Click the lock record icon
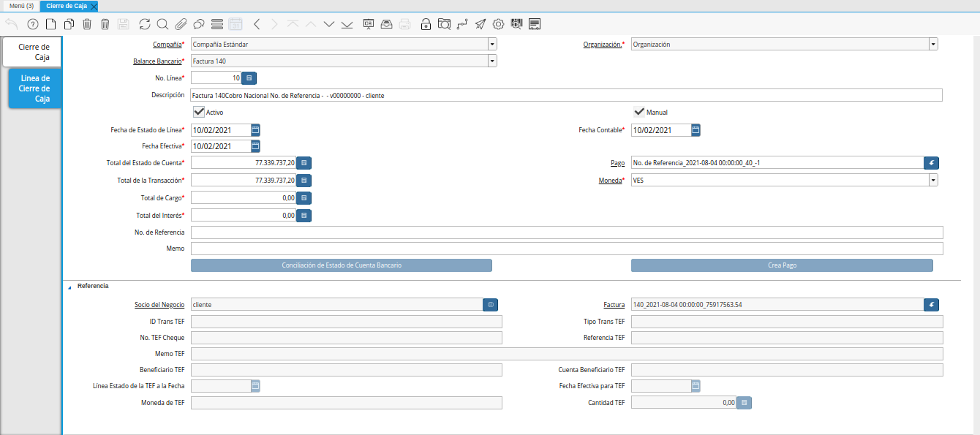The image size is (980, 435). click(426, 24)
